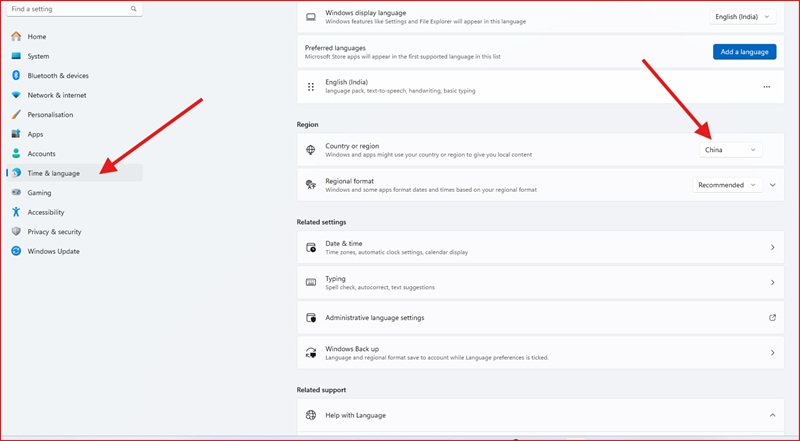The image size is (800, 441).
Task: Click the Bluetooth icon in sidebar
Action: [x=16, y=75]
